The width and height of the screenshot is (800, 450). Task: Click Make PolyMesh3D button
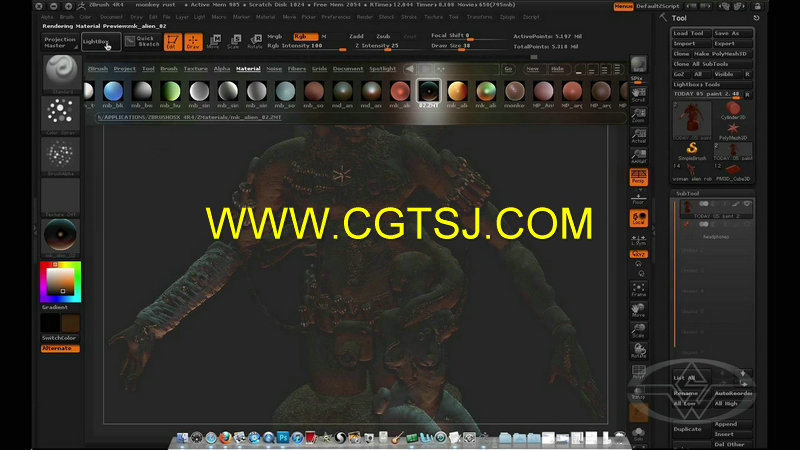point(722,54)
